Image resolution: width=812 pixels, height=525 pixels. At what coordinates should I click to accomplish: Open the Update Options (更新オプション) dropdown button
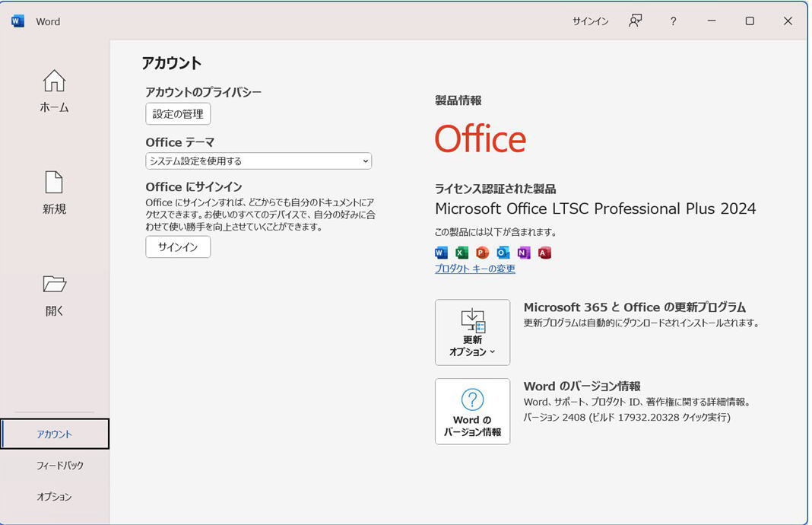coord(472,332)
